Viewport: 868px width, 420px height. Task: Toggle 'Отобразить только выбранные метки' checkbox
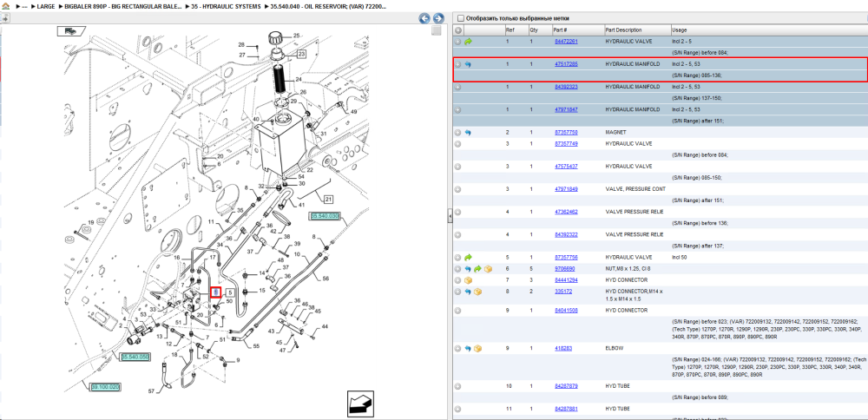[x=461, y=18]
